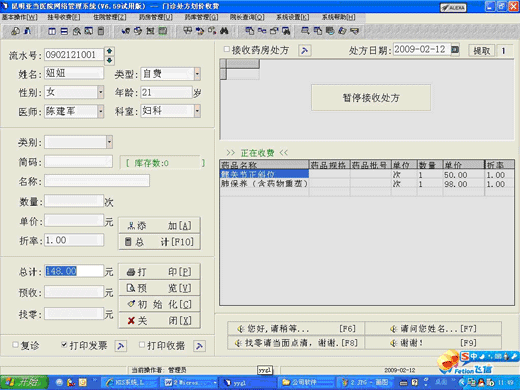Expand the empty 类别 dropdown
This screenshot has height=390, width=520.
tap(109, 142)
